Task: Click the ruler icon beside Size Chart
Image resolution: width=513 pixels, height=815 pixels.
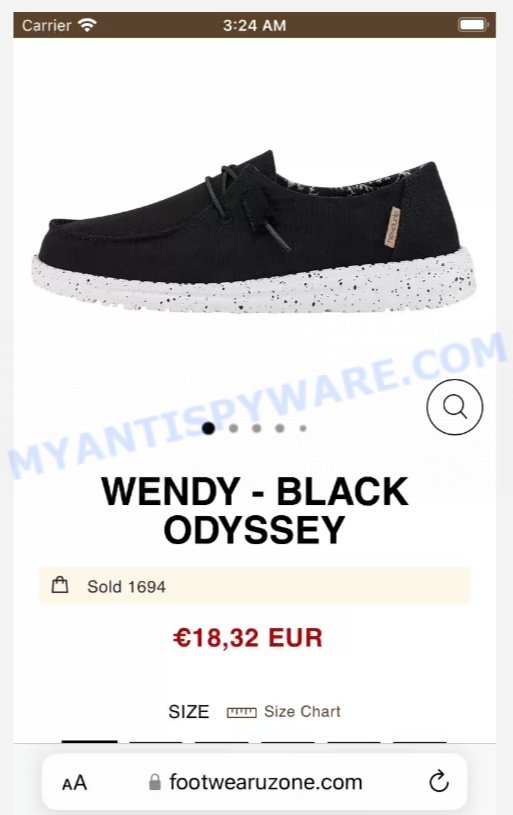Action: [241, 712]
